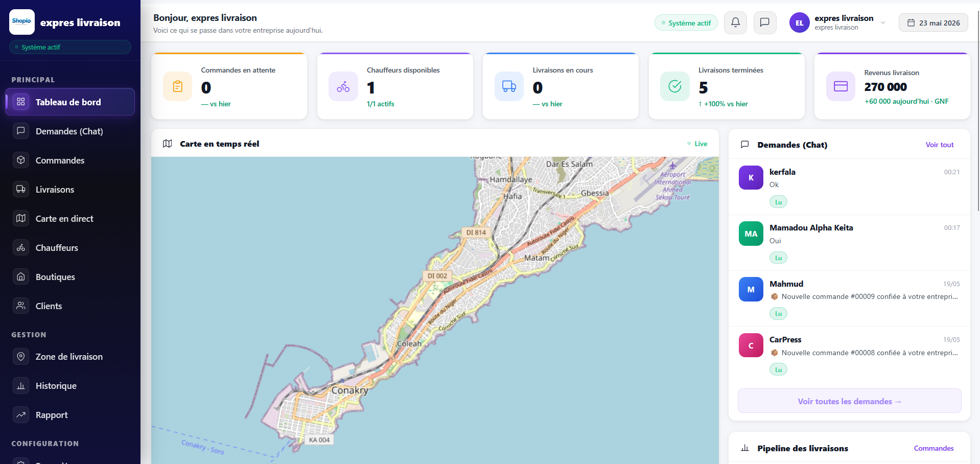Click the Pipeline des livraisons chart icon

pyautogui.click(x=745, y=448)
